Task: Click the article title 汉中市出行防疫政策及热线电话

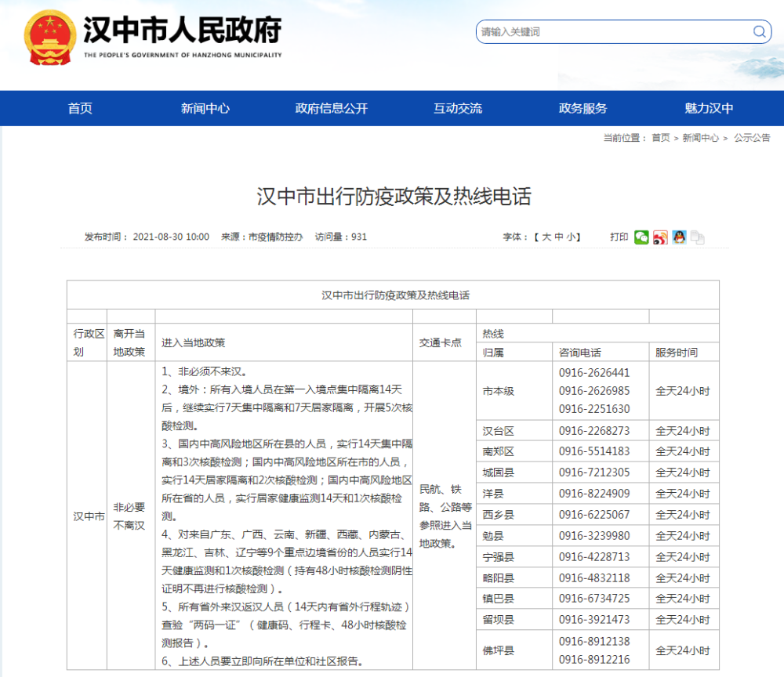Action: [x=394, y=197]
